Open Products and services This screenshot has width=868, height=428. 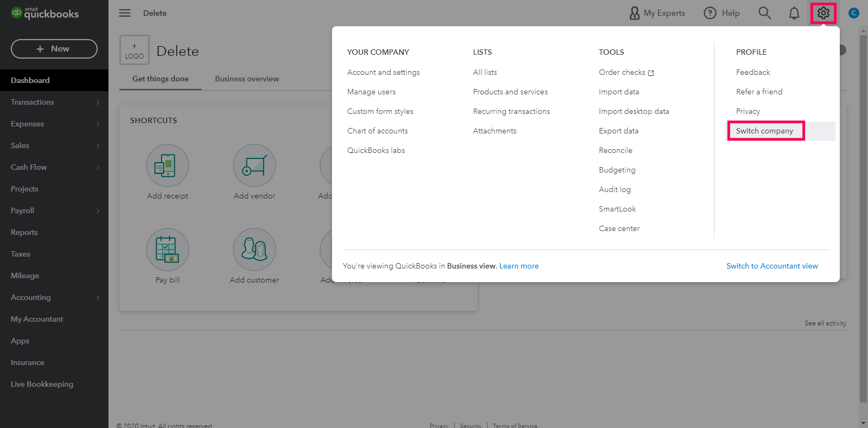pyautogui.click(x=510, y=92)
